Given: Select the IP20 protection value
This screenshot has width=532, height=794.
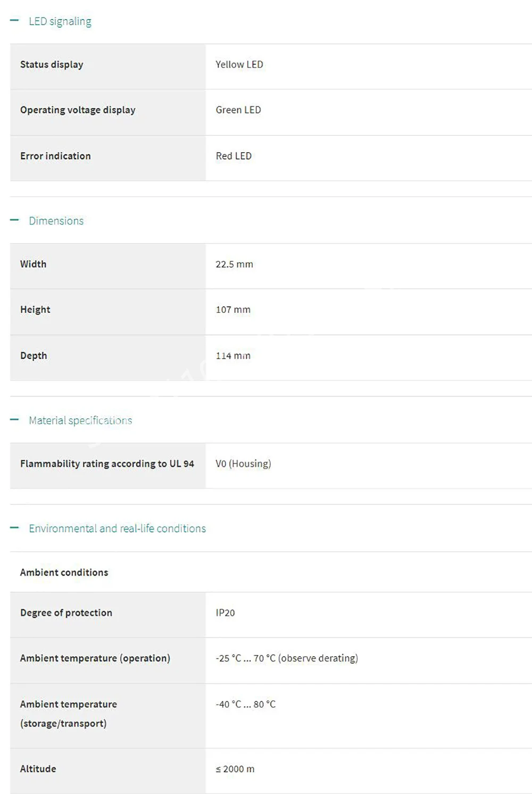Looking at the screenshot, I should pyautogui.click(x=225, y=613).
